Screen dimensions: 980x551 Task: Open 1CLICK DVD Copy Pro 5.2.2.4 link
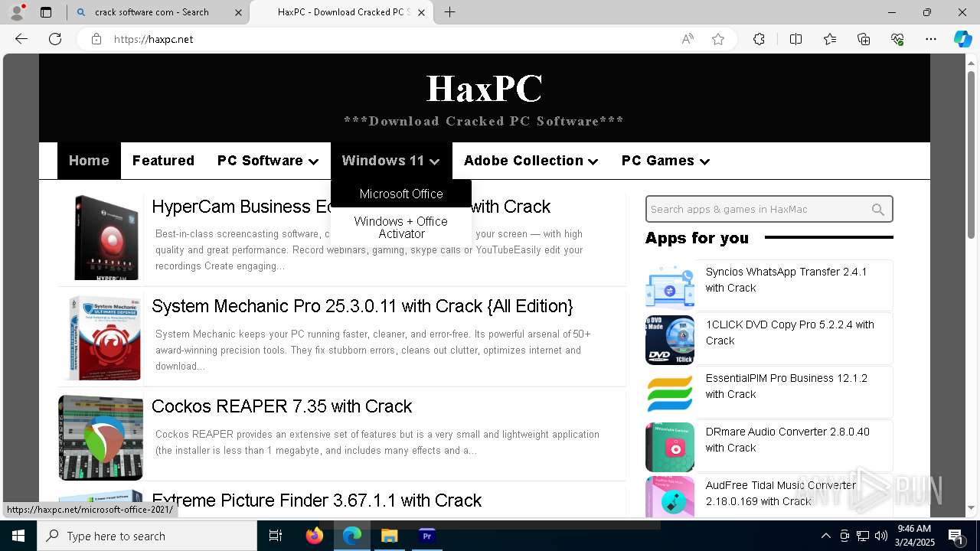[789, 333]
